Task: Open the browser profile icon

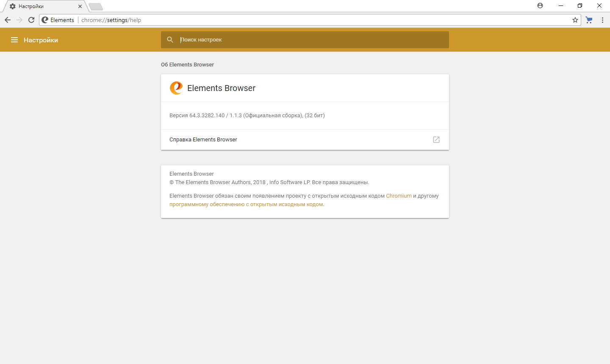Action: [540, 5]
